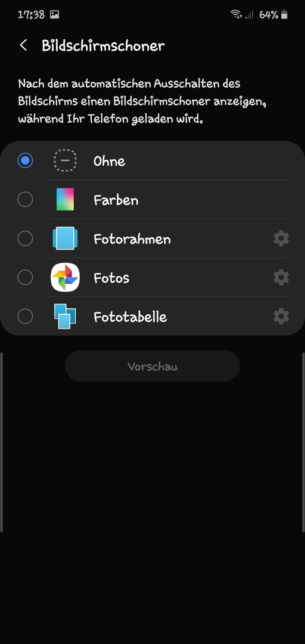Tap the Fototabelle stacked photos icon
Image resolution: width=305 pixels, height=644 pixels.
click(65, 316)
